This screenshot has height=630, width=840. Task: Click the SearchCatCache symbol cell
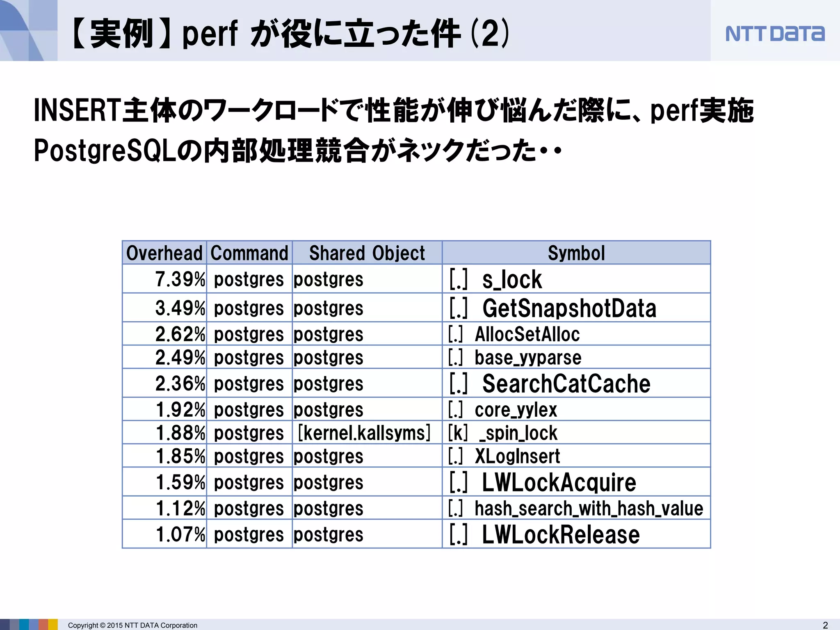(x=576, y=383)
